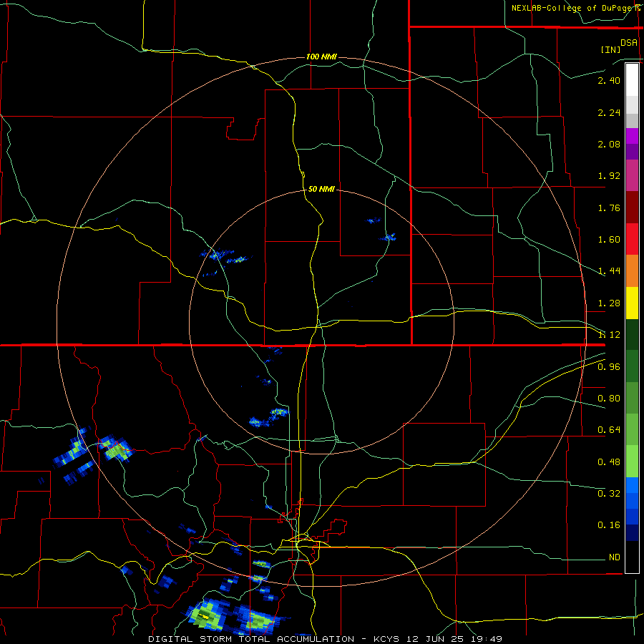The width and height of the screenshot is (644, 644).
Task: Click the 0.48 legend value
Action: coord(609,462)
